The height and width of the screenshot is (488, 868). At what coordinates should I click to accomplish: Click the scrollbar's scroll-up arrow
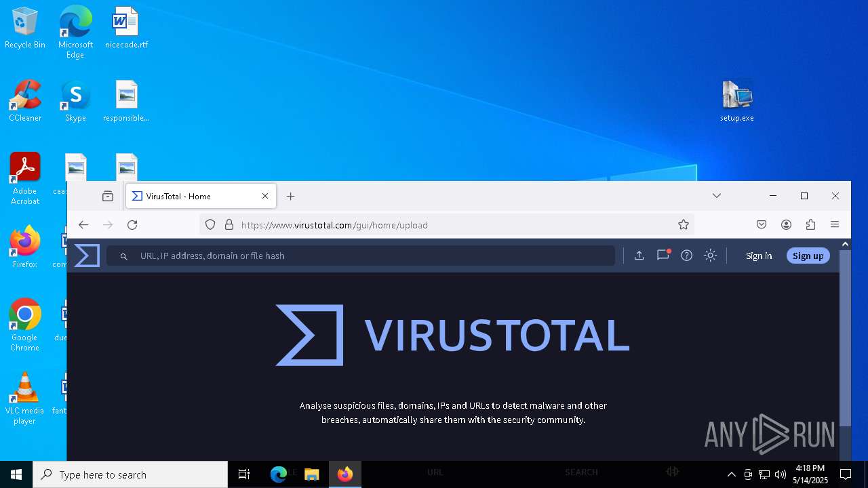tap(845, 244)
